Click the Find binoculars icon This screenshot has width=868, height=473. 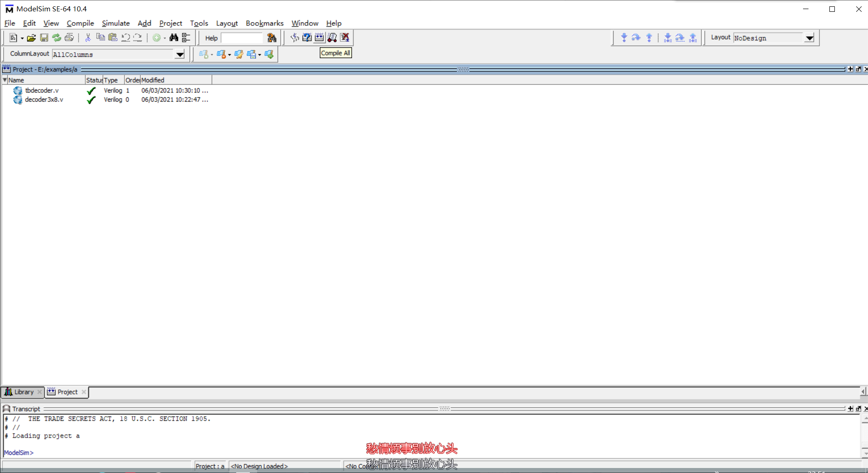pyautogui.click(x=174, y=38)
